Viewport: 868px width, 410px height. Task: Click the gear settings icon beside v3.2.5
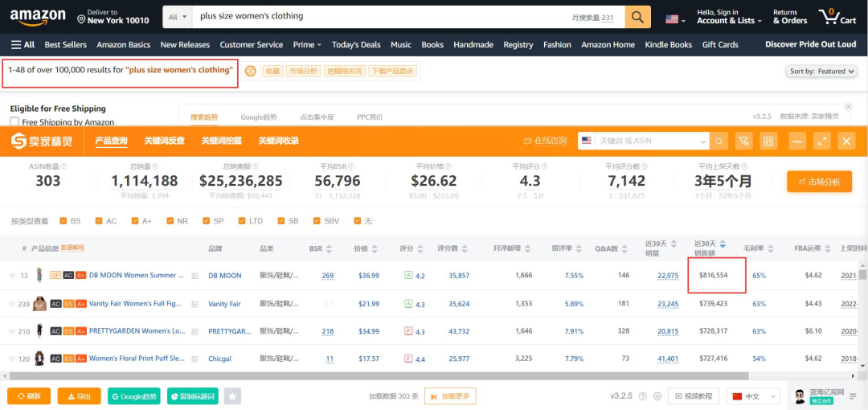point(657,396)
